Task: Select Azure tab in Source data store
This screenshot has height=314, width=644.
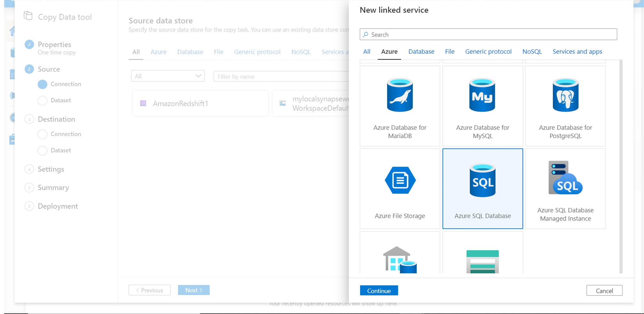Action: [x=158, y=52]
